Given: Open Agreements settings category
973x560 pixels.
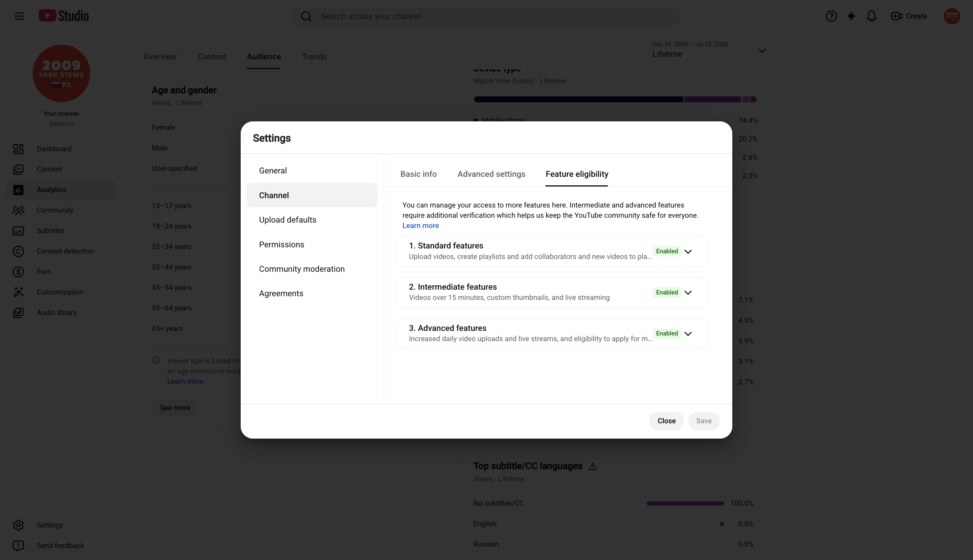Looking at the screenshot, I should point(312,293).
